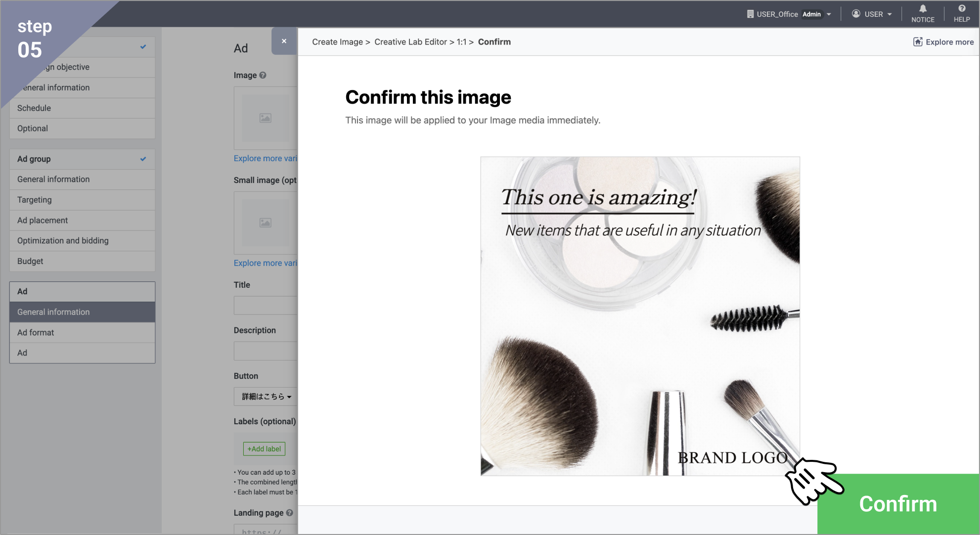Click the Image upload placeholder thumbnail
Screen dimensions: 980x535
(x=266, y=118)
